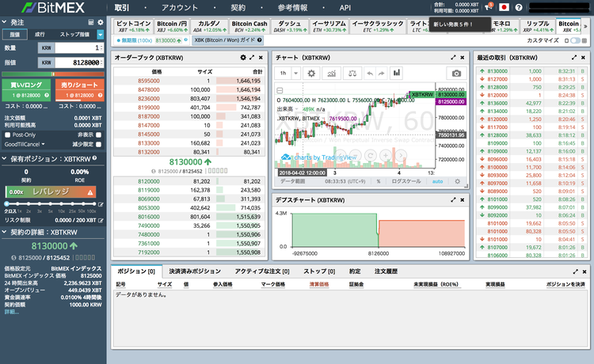Open announcements megaphone icon with badge

(x=489, y=6)
